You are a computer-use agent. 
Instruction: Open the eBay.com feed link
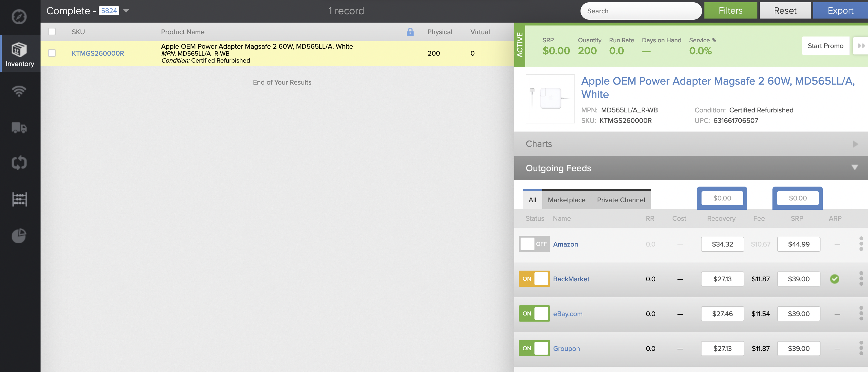click(568, 314)
